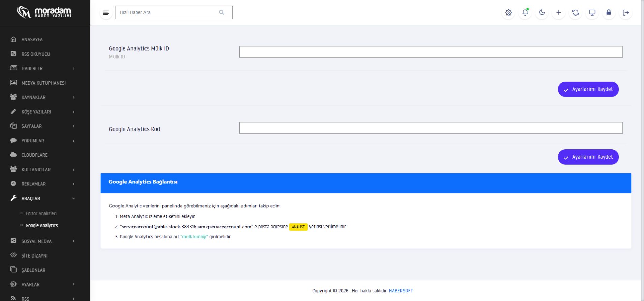644x301 pixels.
Task: Save settings below Mülk ID field
Action: (x=588, y=89)
